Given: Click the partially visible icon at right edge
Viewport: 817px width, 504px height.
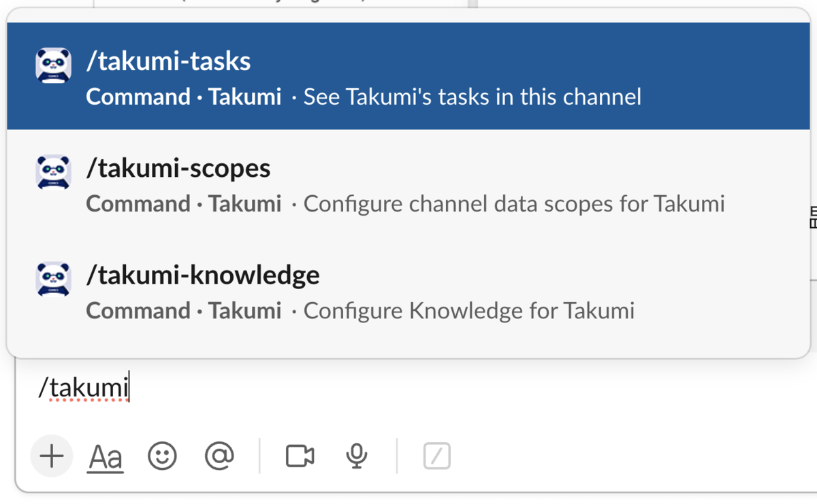Looking at the screenshot, I should 812,218.
